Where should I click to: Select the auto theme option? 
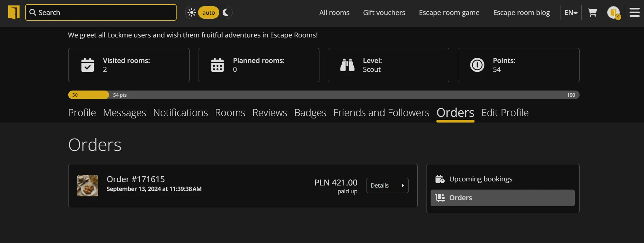(x=209, y=13)
